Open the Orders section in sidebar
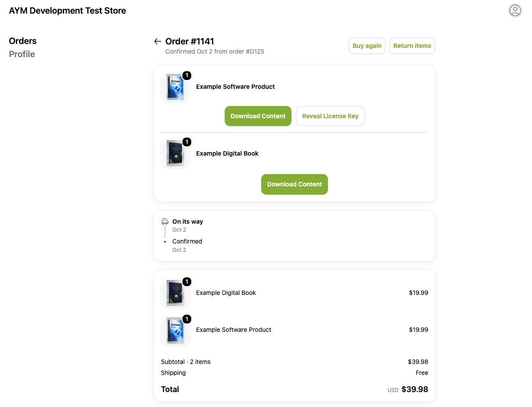Image resolution: width=532 pixels, height=407 pixels. point(23,41)
